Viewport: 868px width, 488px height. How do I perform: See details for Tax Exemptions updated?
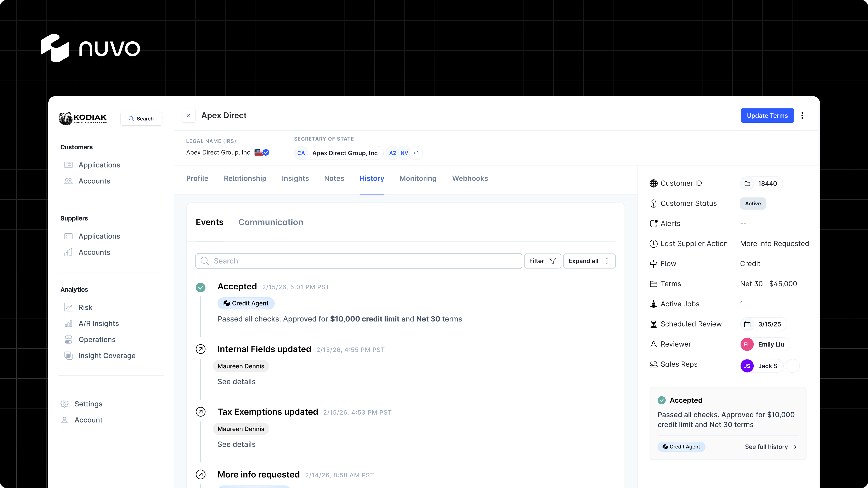pyautogui.click(x=236, y=444)
